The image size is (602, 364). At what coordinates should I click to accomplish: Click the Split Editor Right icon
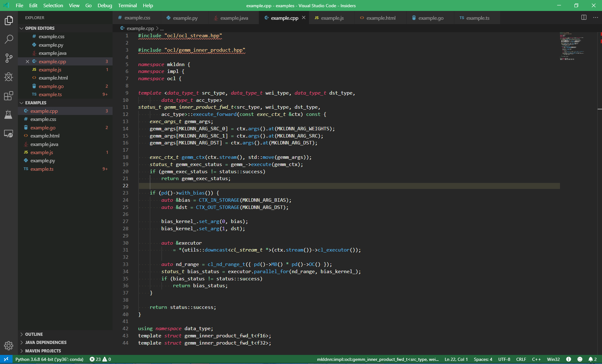pyautogui.click(x=584, y=18)
